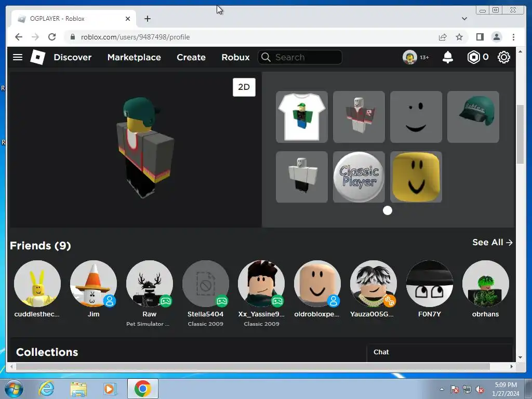Viewport: 532px width, 399px height.
Task: Open the taskbar clock showing 5:09 PM
Action: (506, 389)
